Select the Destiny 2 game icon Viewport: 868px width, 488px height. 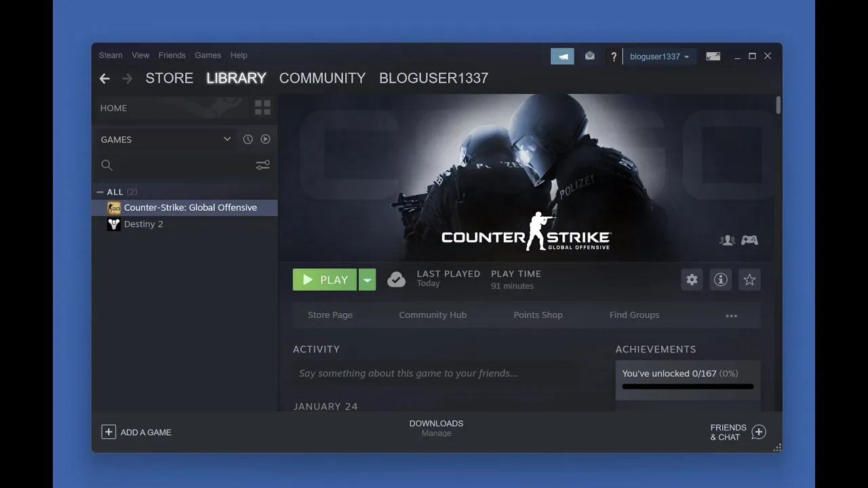(114, 224)
